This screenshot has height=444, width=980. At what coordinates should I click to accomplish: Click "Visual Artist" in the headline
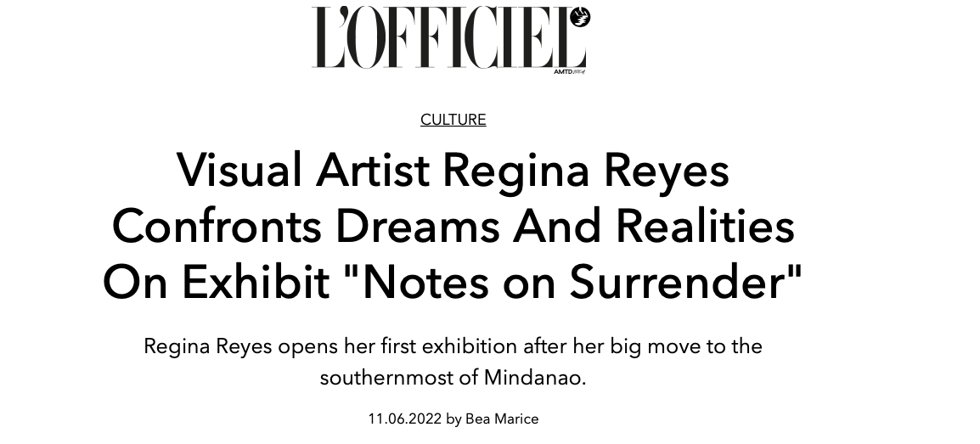point(302,170)
